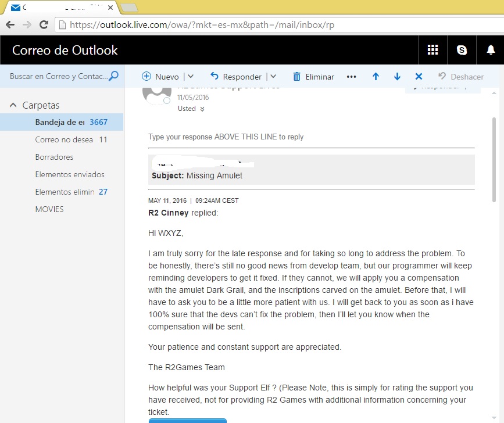Go to next message with down arrow

point(397,77)
